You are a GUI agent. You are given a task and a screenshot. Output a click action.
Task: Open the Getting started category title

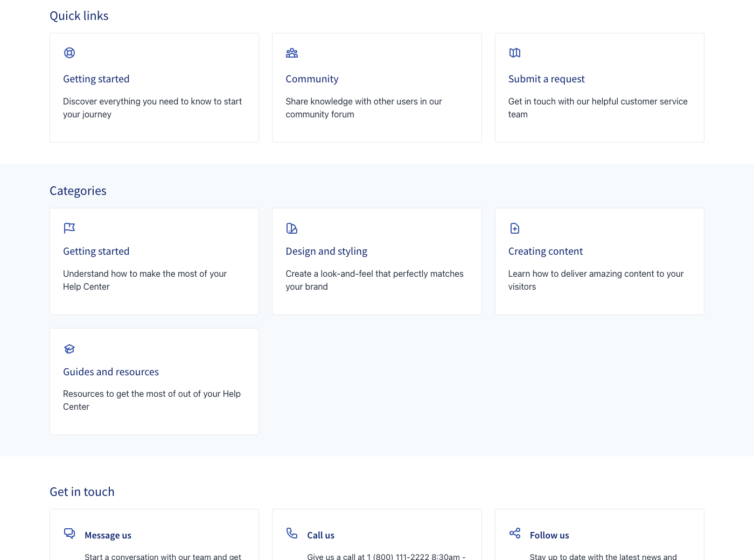[96, 251]
